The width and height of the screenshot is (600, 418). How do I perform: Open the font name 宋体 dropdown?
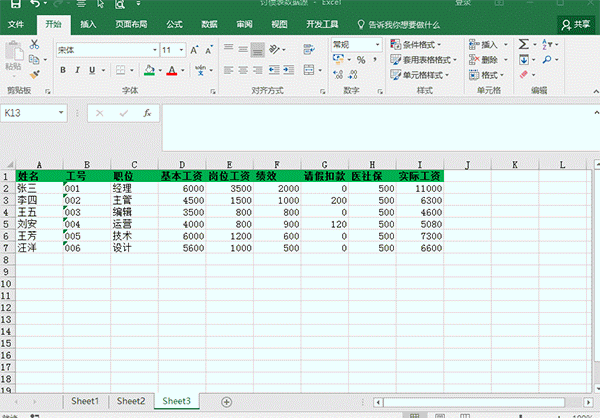[x=155, y=50]
